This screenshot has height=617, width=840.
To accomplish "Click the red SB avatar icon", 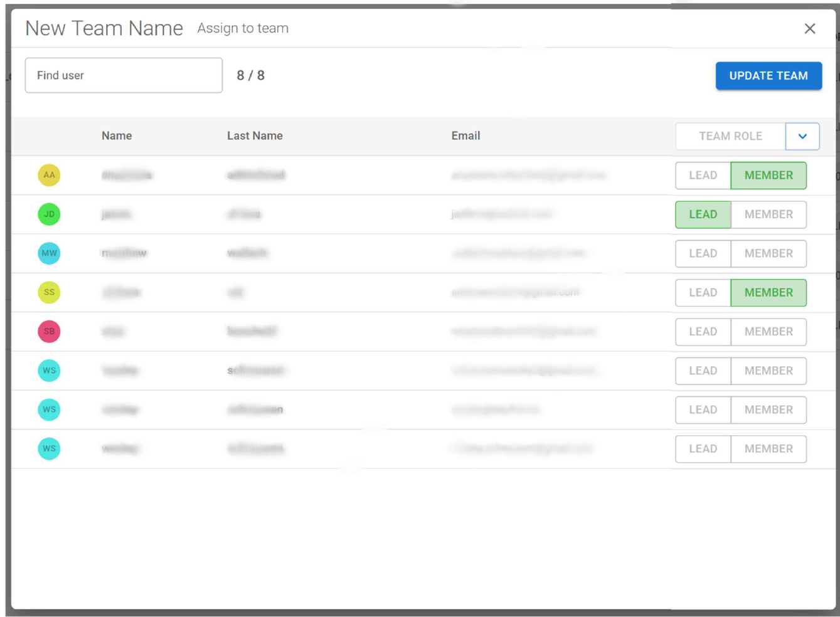I will pyautogui.click(x=49, y=332).
